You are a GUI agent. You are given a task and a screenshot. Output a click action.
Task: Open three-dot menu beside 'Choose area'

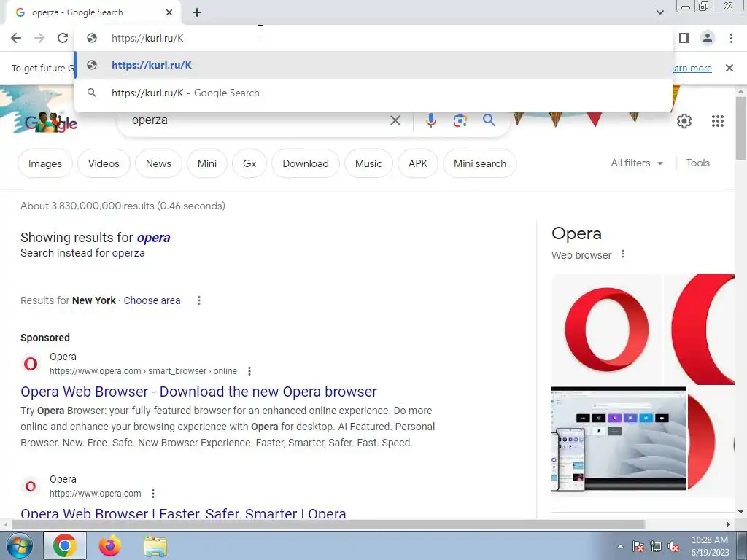point(199,300)
